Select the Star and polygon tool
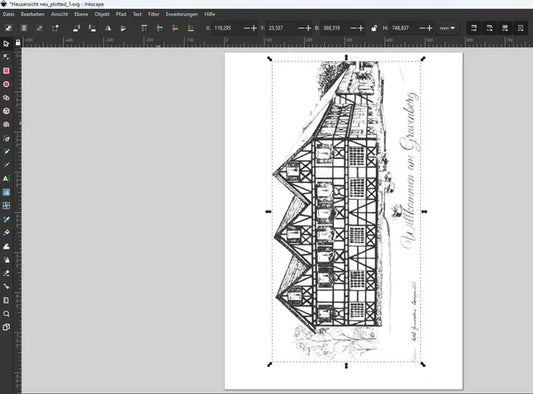Screen dimensions: 533x394 [x=6, y=98]
